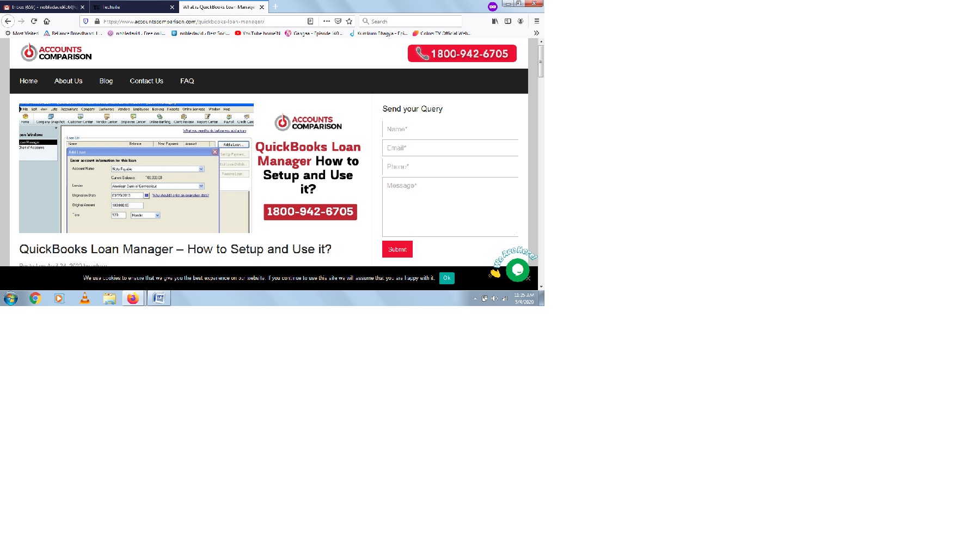Click the Home button in the toolbar

(46, 21)
